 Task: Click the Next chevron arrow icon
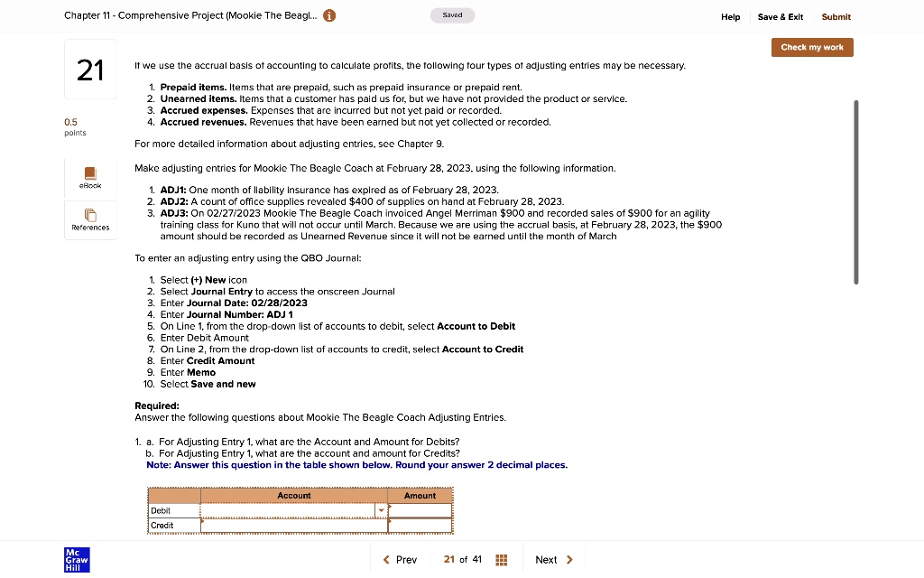(569, 559)
